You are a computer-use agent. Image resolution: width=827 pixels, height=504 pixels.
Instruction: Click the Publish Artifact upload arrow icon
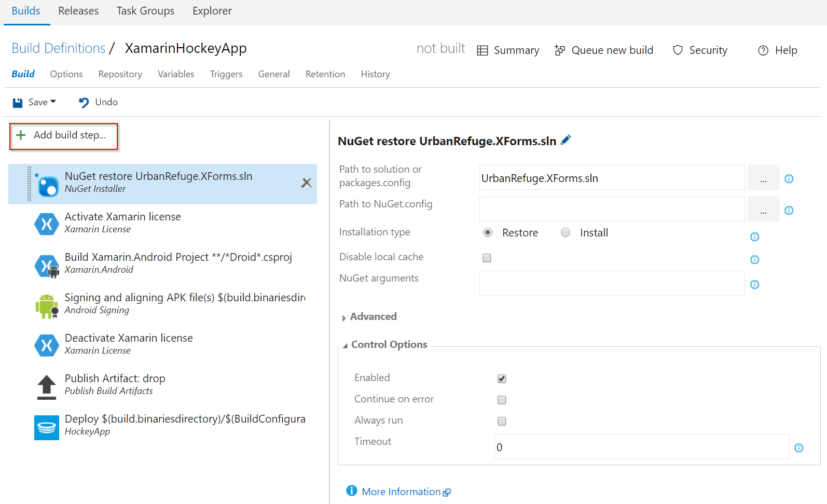(47, 387)
